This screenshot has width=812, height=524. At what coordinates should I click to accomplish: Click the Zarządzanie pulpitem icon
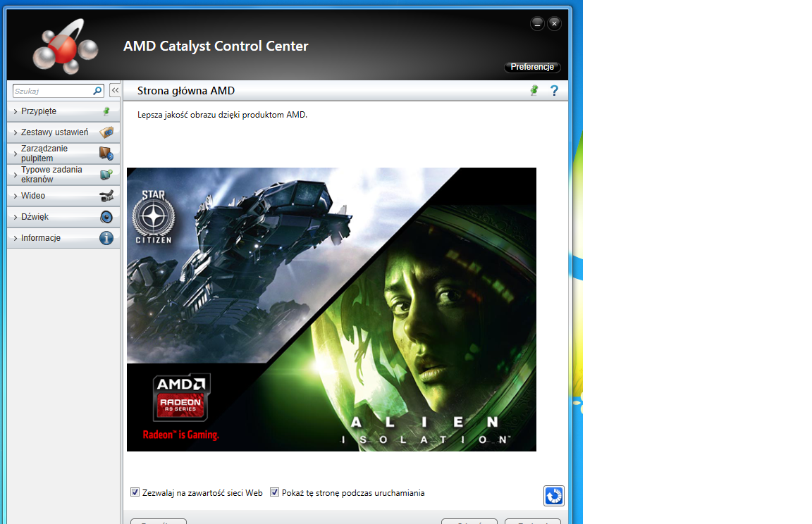pos(106,154)
